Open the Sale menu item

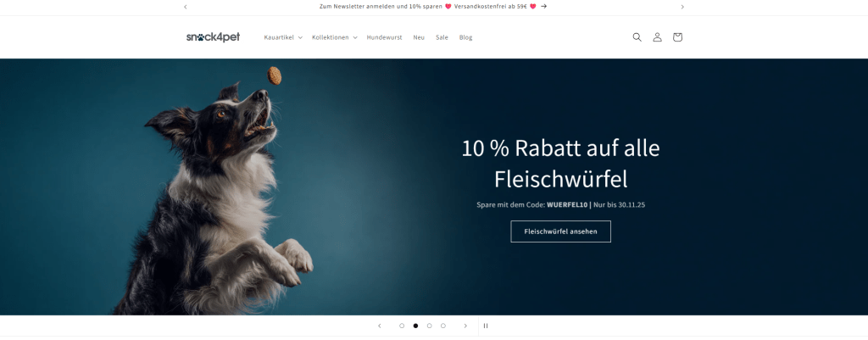tap(442, 37)
